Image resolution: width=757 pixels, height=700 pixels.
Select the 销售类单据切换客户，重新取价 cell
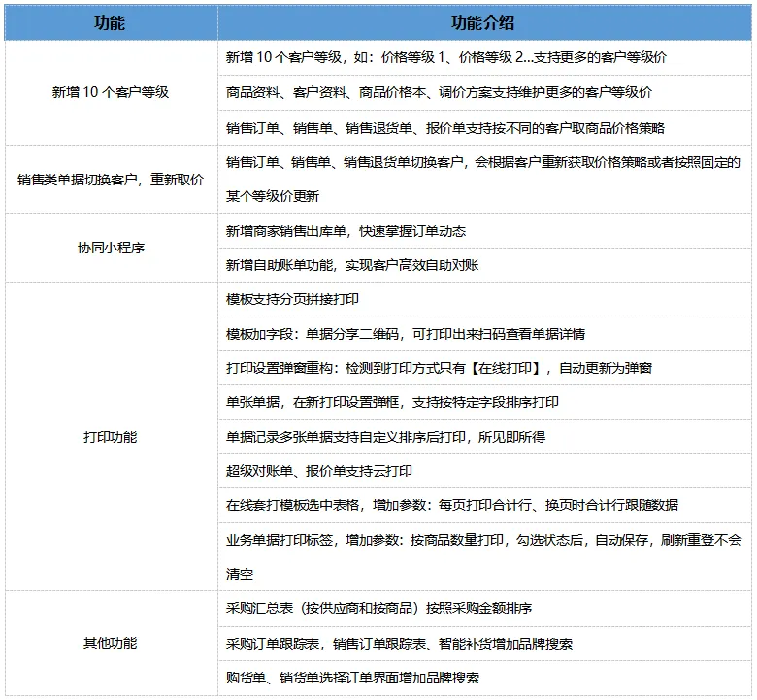pos(111,180)
